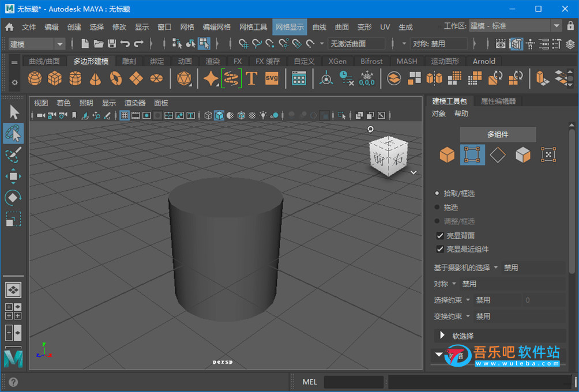Open the 选择约束 dropdown
This screenshot has width=579, height=392.
click(x=468, y=300)
